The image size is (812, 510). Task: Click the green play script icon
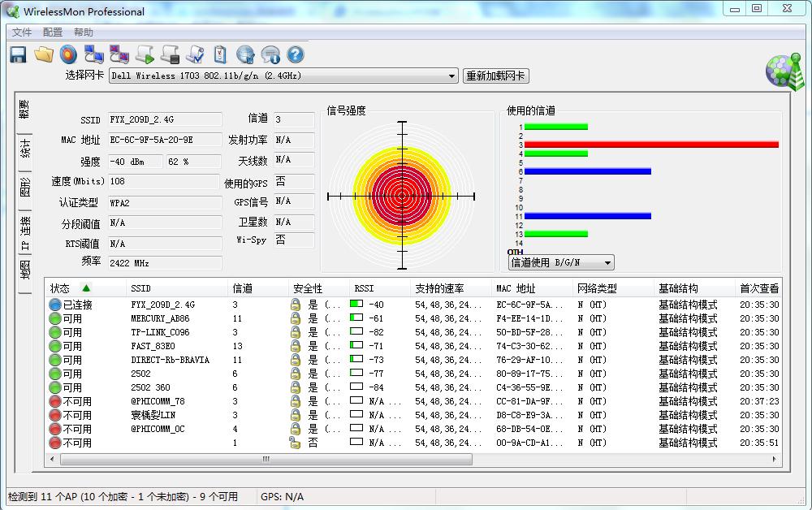[x=145, y=54]
